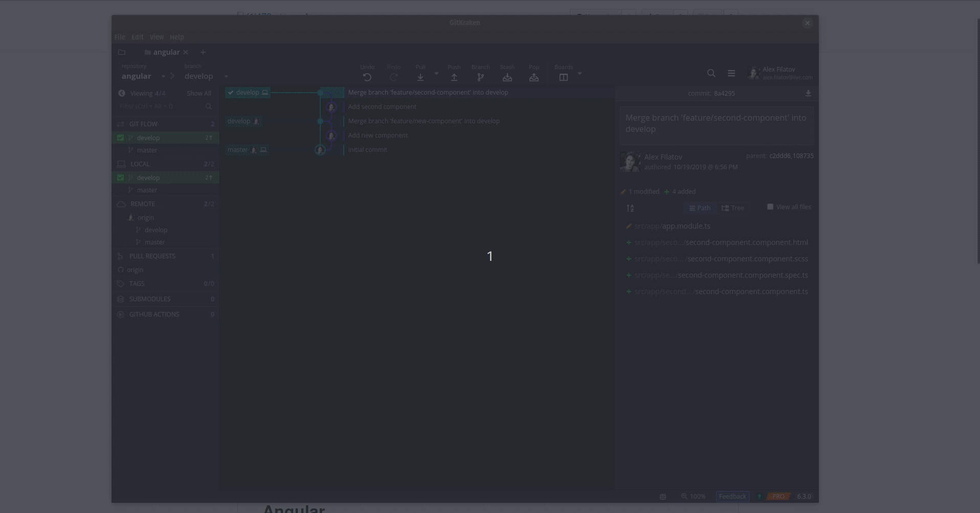Toggle develop checkbox under LOCAL
The height and width of the screenshot is (513, 980).
(120, 177)
